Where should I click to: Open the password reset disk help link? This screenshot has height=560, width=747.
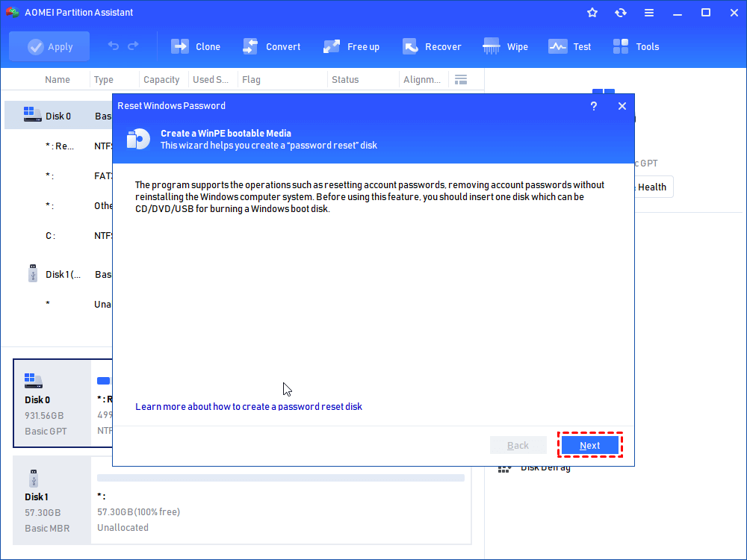point(249,406)
